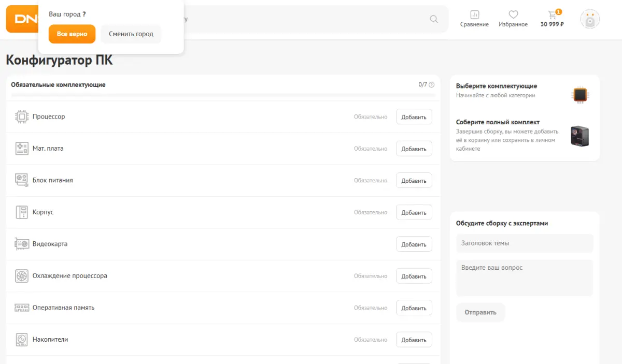Add a Блок питания with Добавить

[414, 181]
